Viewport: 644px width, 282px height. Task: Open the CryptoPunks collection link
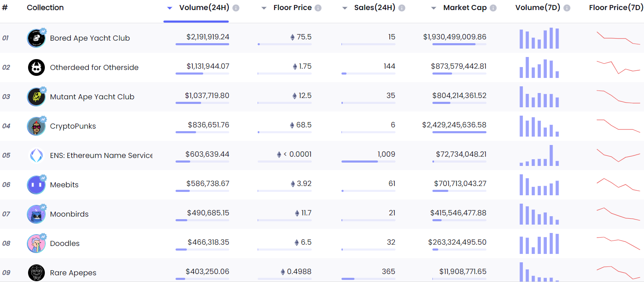73,126
